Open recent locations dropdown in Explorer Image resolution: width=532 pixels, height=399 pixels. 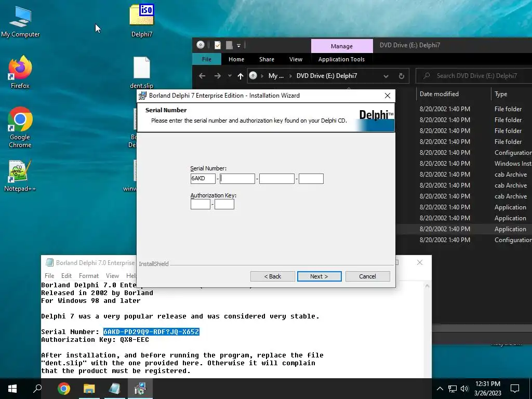click(230, 76)
